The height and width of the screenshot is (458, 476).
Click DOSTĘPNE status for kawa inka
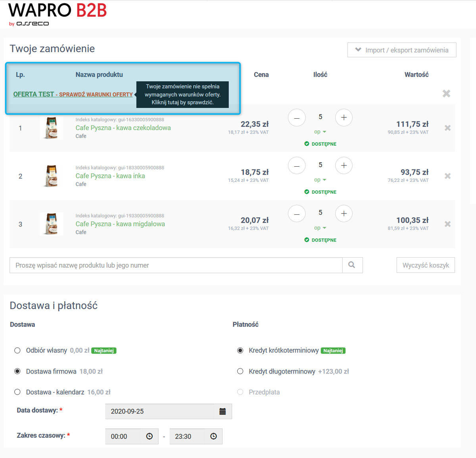click(321, 192)
